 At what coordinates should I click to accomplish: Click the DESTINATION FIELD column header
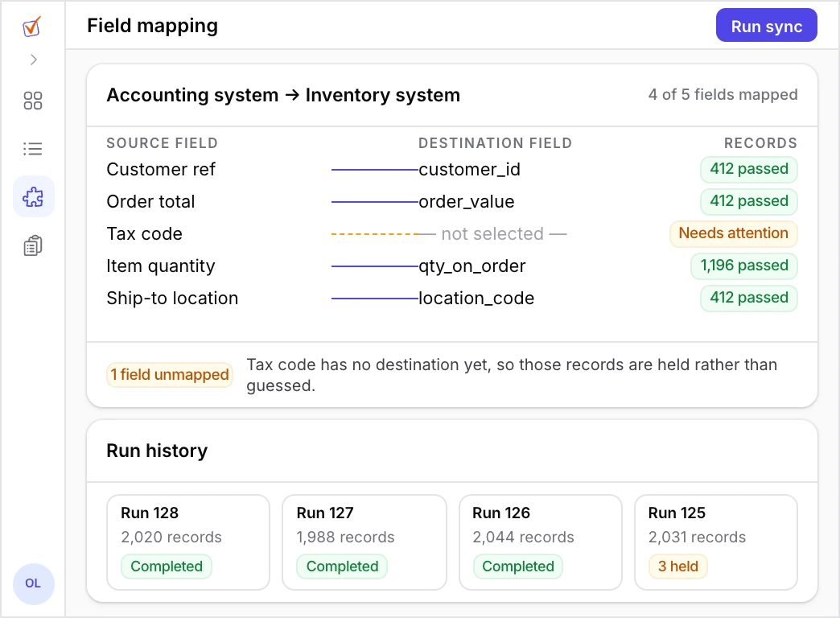(495, 143)
